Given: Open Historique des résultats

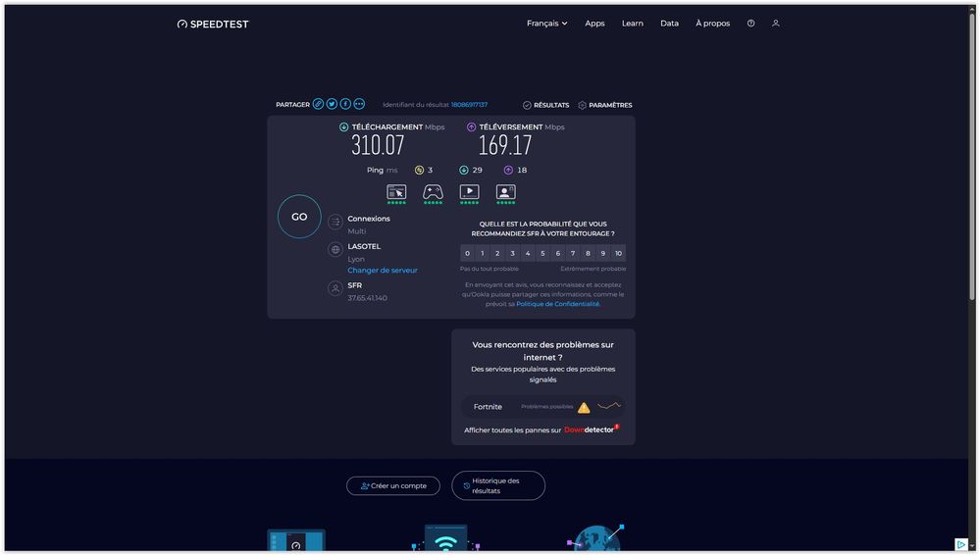Looking at the screenshot, I should 498,485.
